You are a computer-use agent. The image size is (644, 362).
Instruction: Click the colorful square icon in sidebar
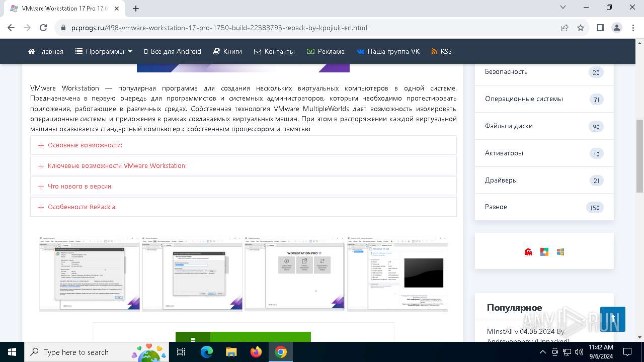point(544,252)
